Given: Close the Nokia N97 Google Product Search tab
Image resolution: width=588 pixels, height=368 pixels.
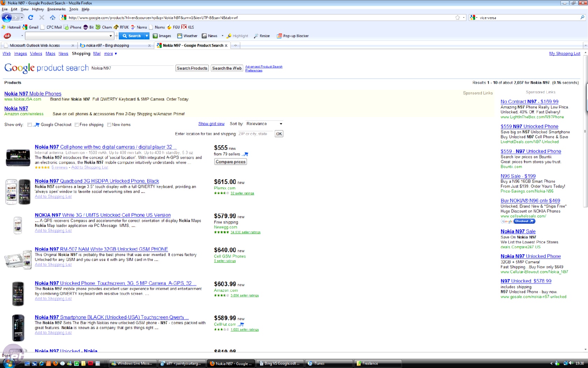Looking at the screenshot, I should [x=226, y=46].
